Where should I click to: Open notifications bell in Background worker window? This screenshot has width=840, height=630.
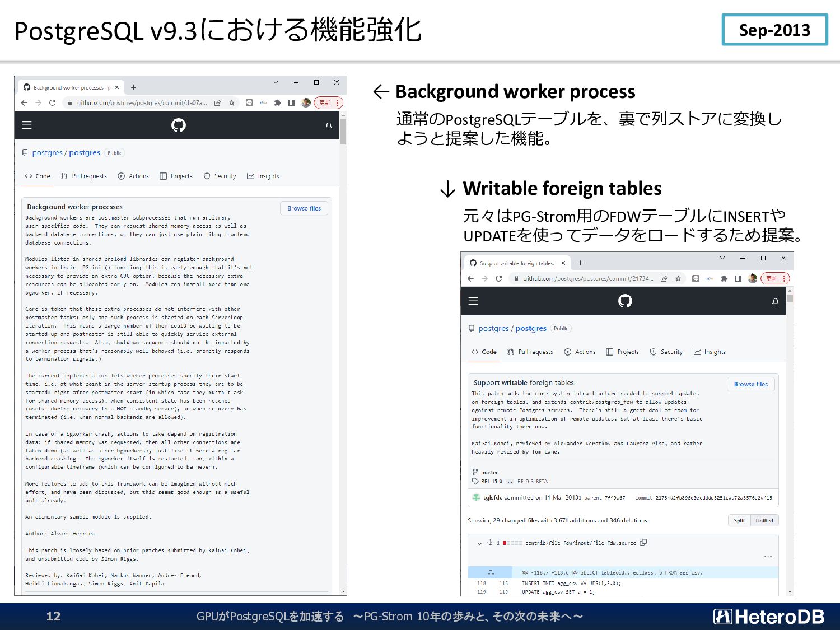tap(329, 126)
